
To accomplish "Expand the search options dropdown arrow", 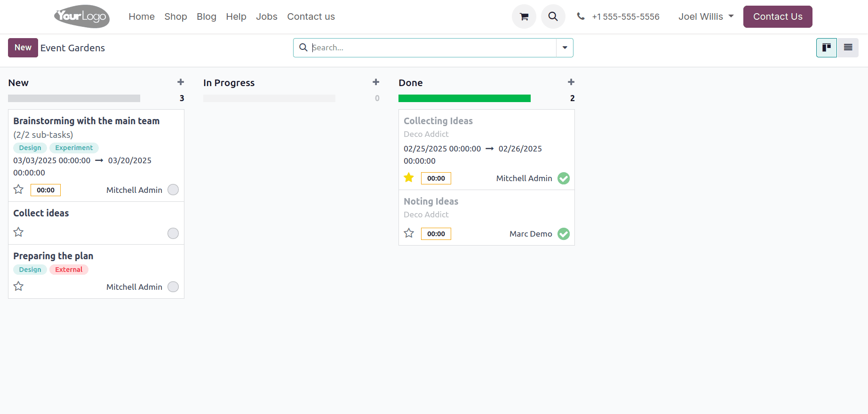I will 565,48.
